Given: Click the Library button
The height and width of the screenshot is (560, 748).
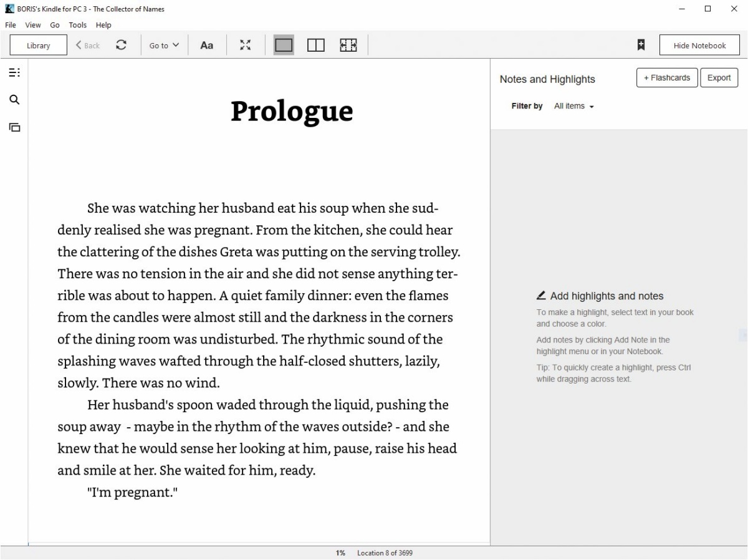Looking at the screenshot, I should tap(39, 45).
